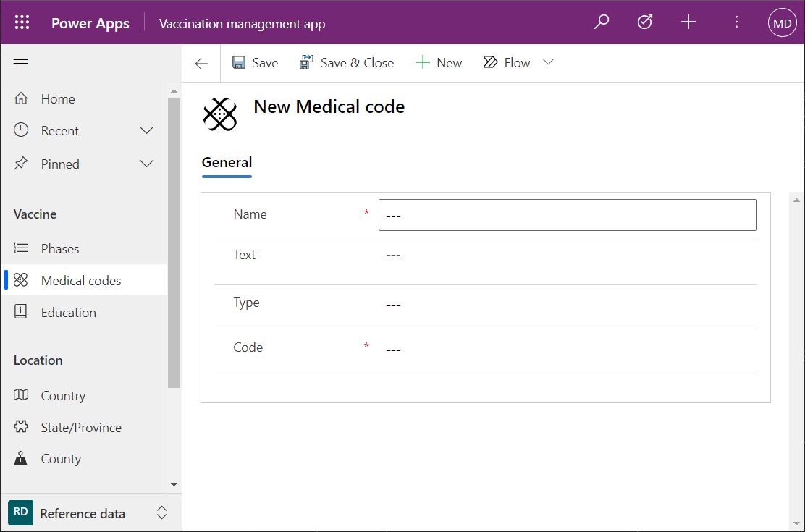Click Save & Close button
This screenshot has height=532, width=805.
pos(347,63)
